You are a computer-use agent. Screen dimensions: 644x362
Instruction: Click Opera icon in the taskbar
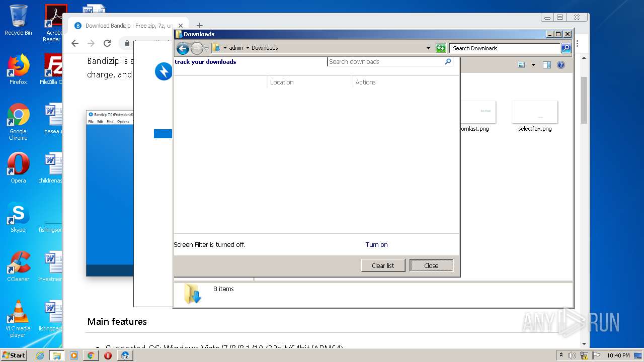tap(108, 355)
